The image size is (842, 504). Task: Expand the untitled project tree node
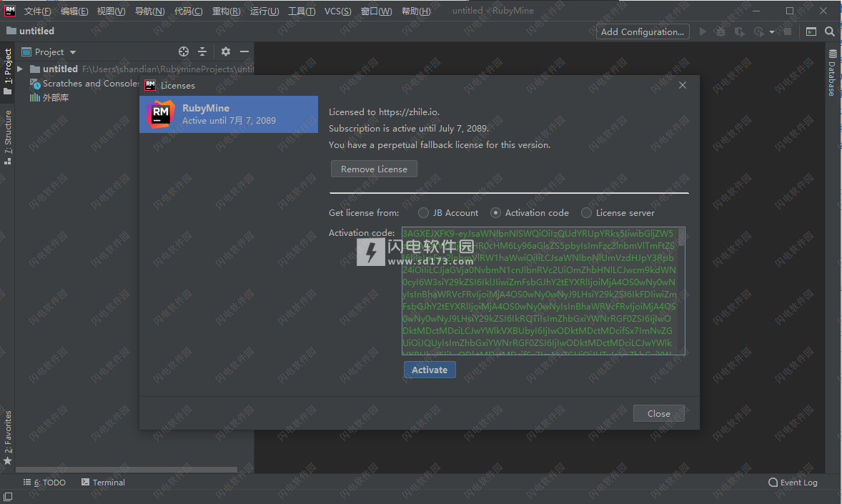coord(20,69)
